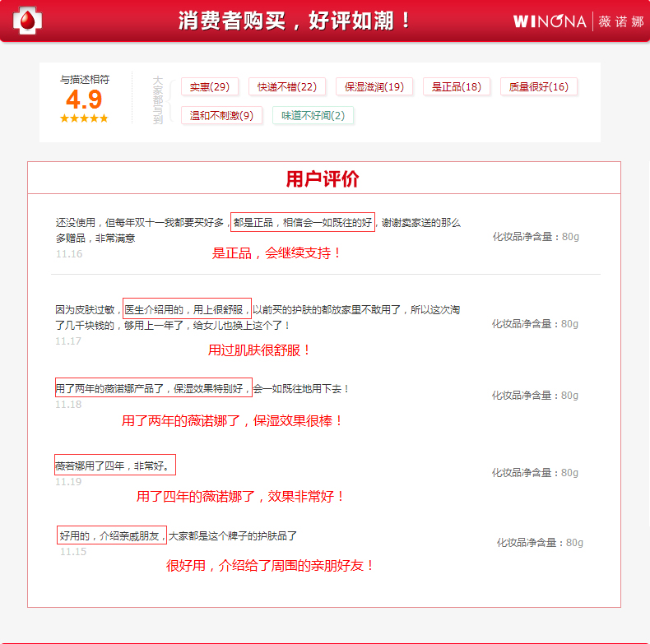650x644 pixels.
Task: Click 化妆品净含量：80g beside the 11.17 review
Action: tap(535, 324)
